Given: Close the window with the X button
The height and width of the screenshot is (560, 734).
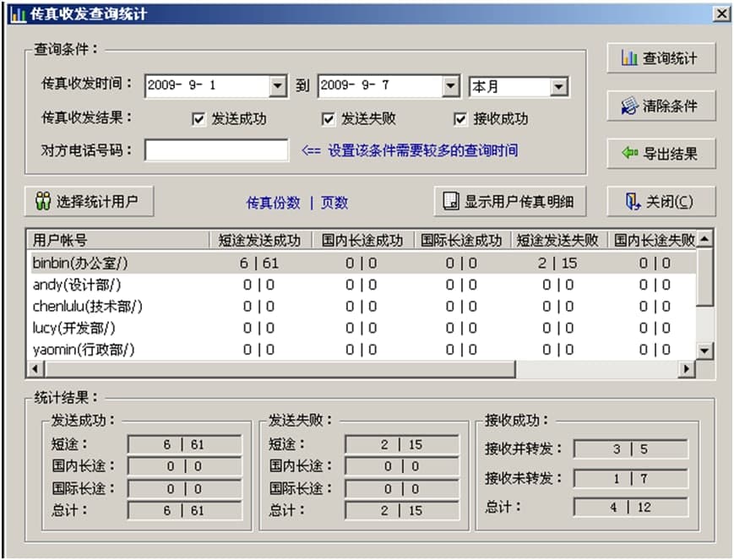Looking at the screenshot, I should (x=720, y=14).
